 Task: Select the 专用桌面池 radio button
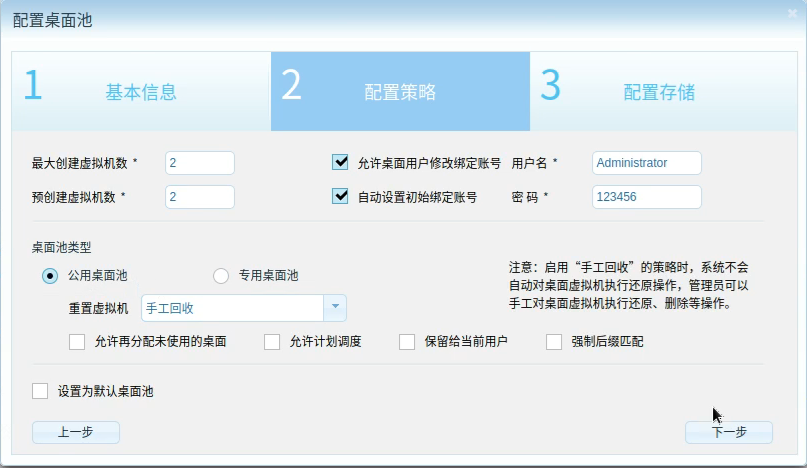click(221, 276)
